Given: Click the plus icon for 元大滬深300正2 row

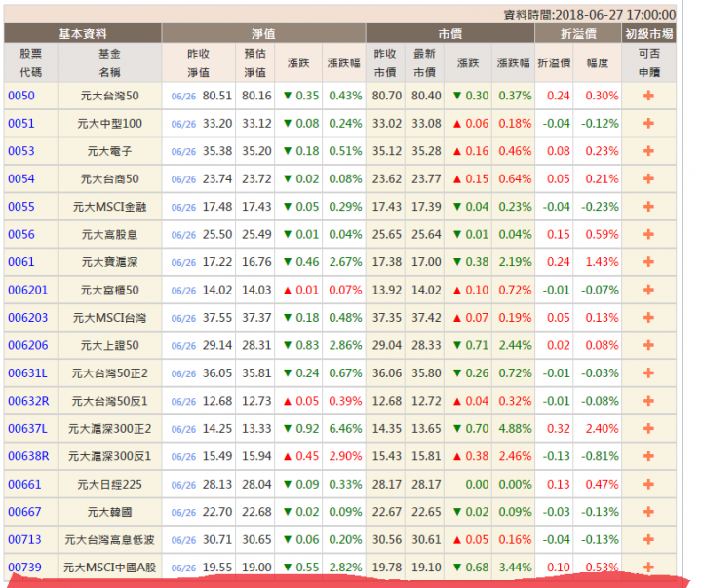Looking at the screenshot, I should pyautogui.click(x=648, y=429).
